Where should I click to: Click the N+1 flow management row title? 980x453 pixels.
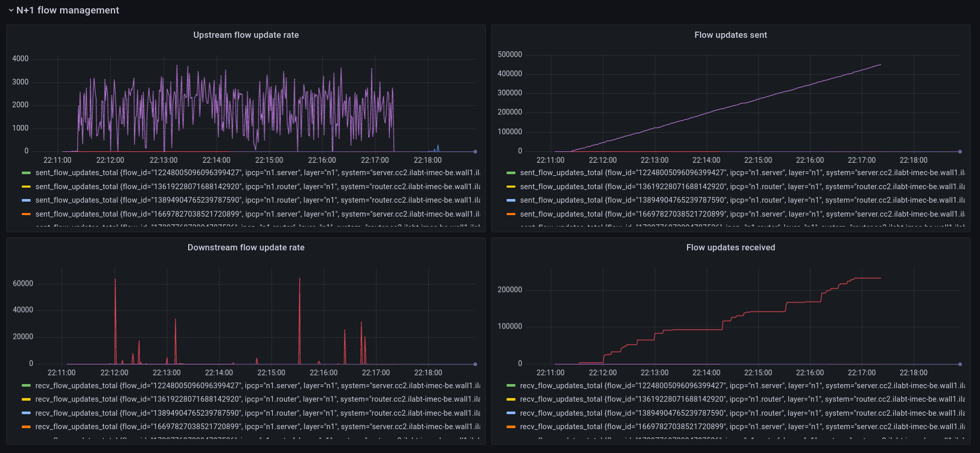pos(67,10)
